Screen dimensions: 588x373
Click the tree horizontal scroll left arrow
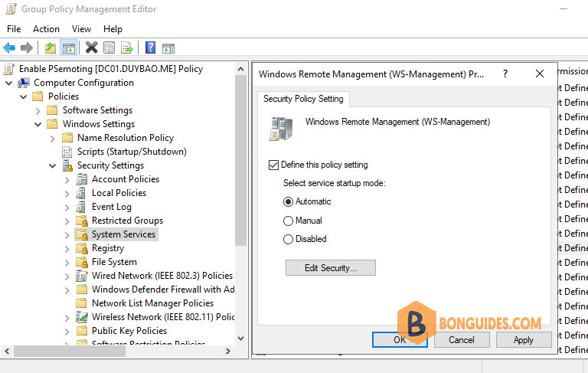click(x=7, y=352)
